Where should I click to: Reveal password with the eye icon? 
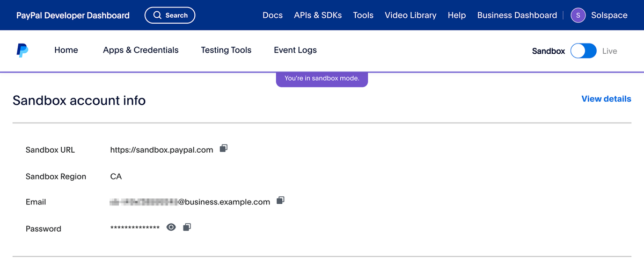pos(171,227)
